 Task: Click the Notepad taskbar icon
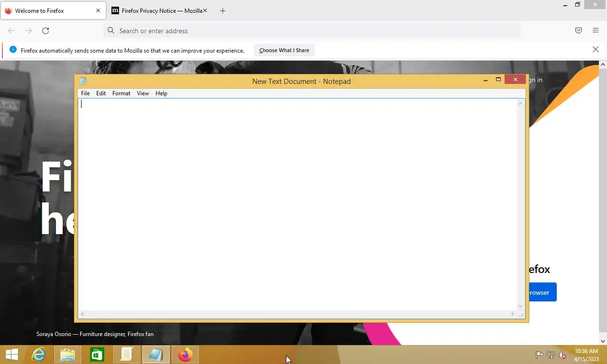156,355
